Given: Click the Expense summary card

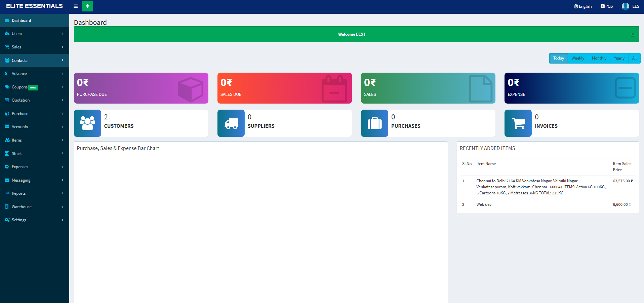Looking at the screenshot, I should point(572,88).
